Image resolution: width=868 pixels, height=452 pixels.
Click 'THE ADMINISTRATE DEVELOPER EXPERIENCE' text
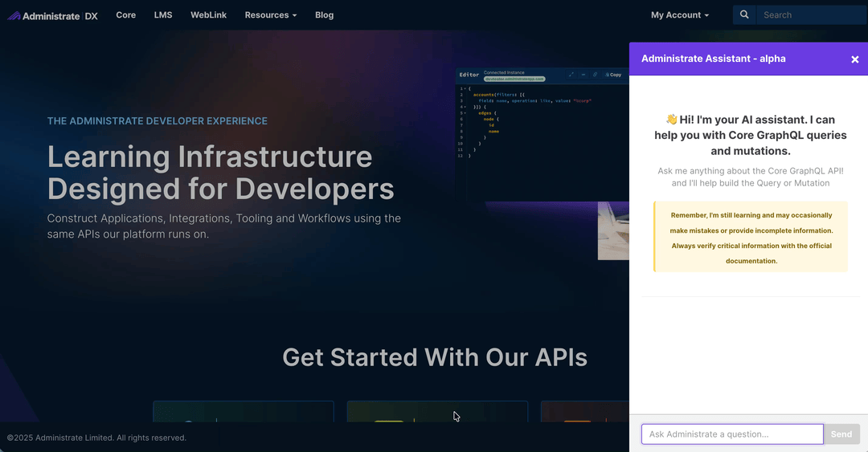point(158,120)
